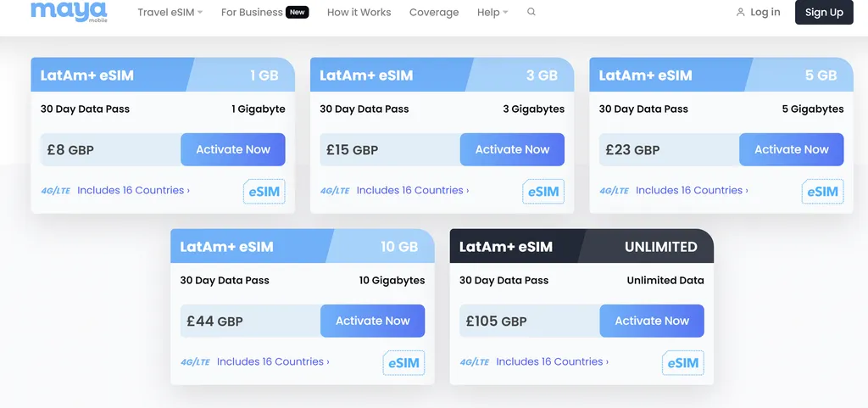Activate the £105 GBP Unlimited plan
868x408 pixels.
point(652,321)
